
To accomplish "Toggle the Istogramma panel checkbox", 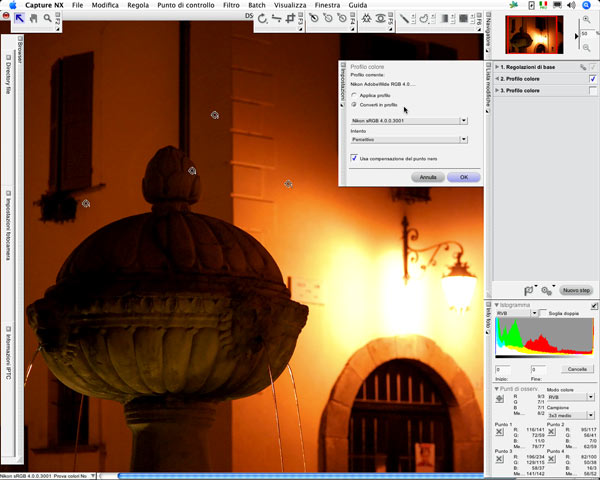I will click(594, 305).
